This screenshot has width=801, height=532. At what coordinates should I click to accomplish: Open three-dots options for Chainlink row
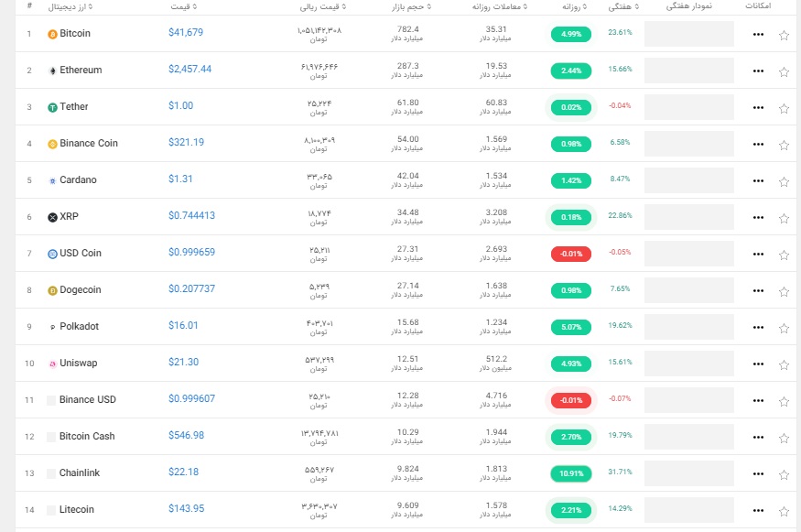coord(758,473)
